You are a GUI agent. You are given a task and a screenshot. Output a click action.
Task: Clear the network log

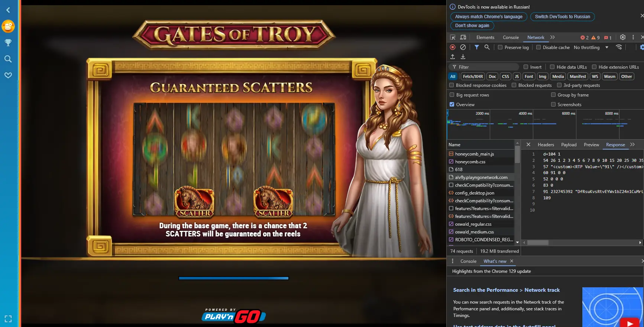463,47
